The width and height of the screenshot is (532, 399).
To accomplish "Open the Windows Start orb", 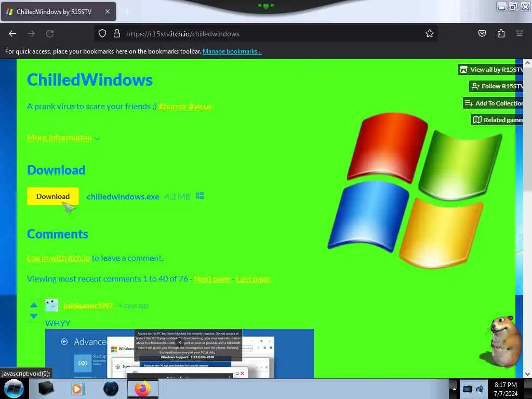I will click(14, 389).
